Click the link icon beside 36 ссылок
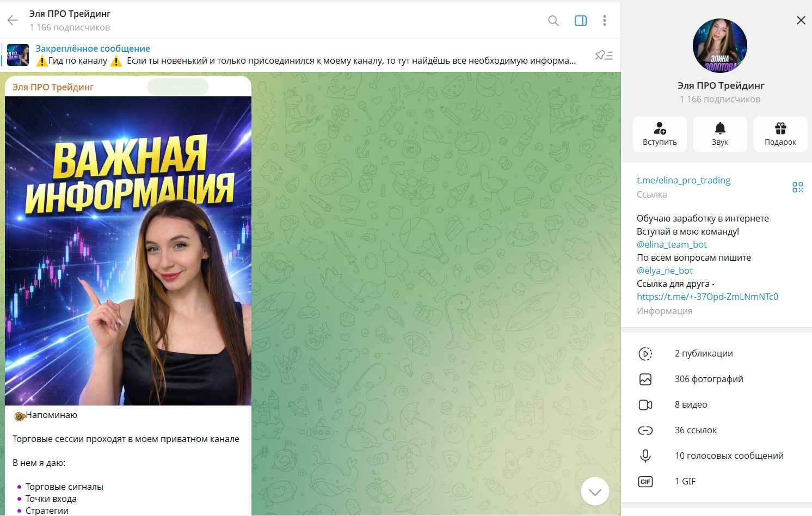This screenshot has width=812, height=516. click(645, 431)
